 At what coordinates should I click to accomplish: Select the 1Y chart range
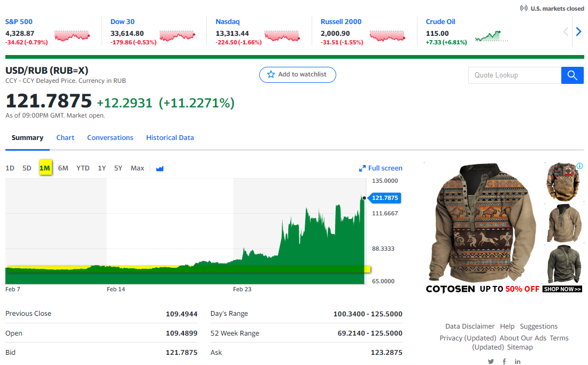point(102,168)
